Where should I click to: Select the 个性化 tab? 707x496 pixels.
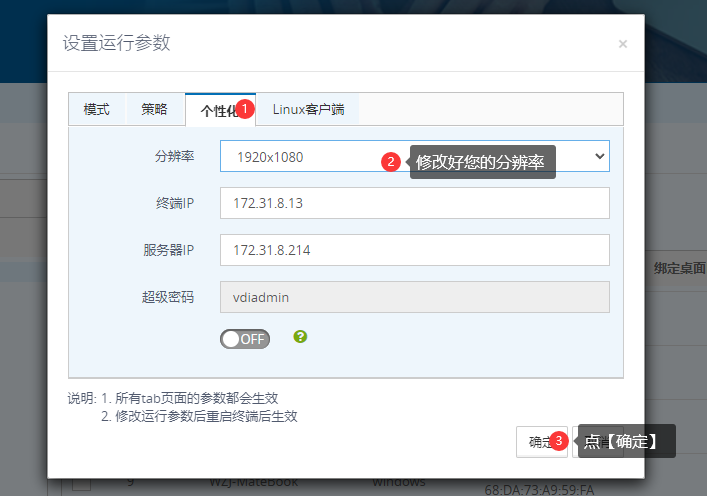(218, 110)
